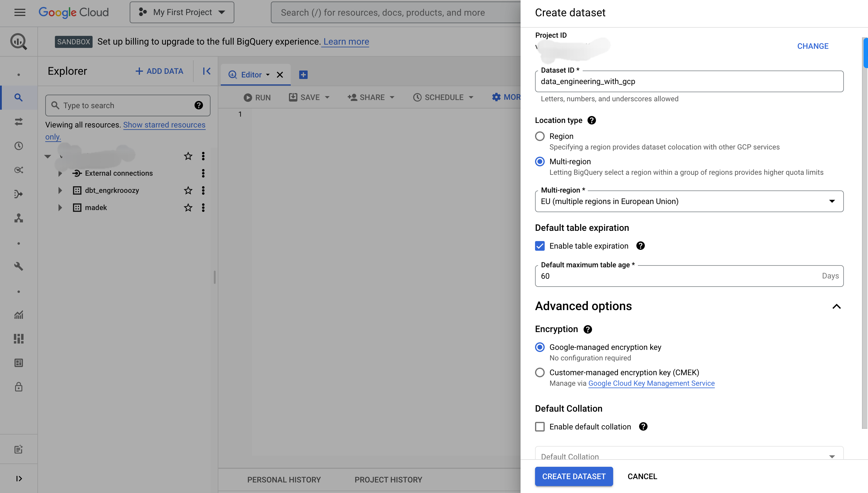Open actions menu for External connections
This screenshot has height=493, width=868.
203,173
